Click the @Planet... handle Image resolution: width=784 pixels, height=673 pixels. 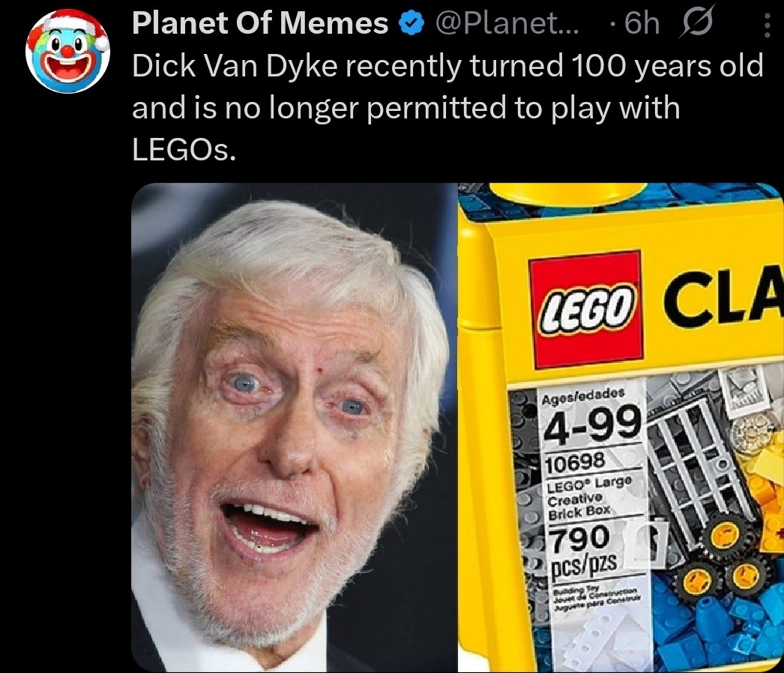[507, 23]
